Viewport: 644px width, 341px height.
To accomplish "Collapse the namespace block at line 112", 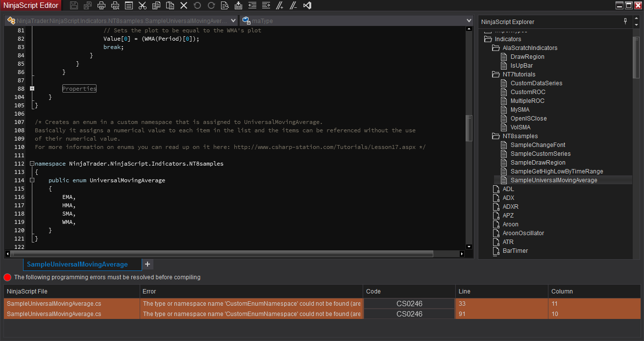I will pos(32,164).
